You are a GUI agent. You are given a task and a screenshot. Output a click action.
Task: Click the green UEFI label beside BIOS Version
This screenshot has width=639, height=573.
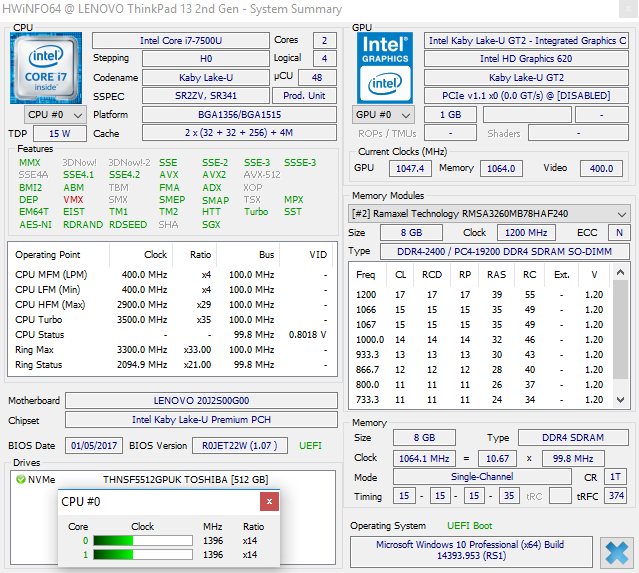tap(310, 445)
